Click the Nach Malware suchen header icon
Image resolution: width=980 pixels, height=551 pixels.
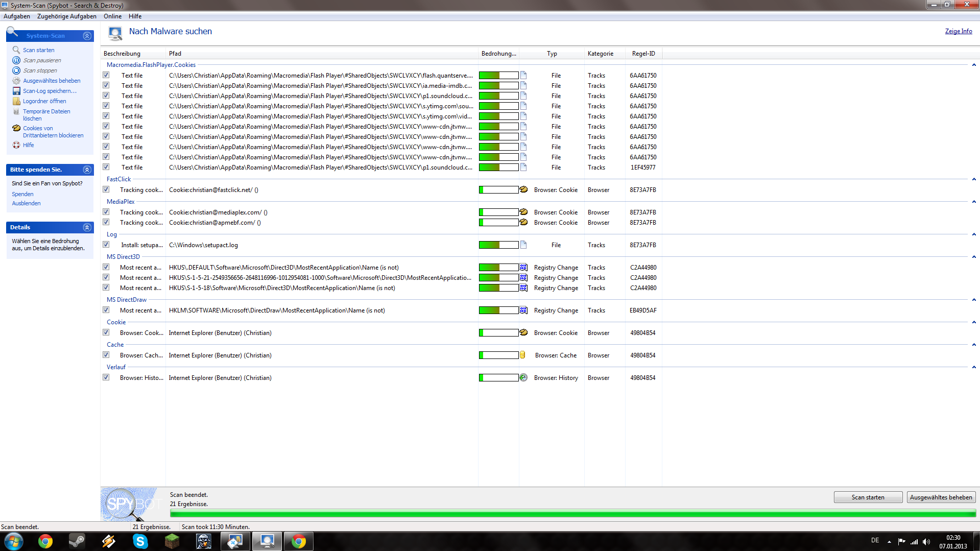115,34
